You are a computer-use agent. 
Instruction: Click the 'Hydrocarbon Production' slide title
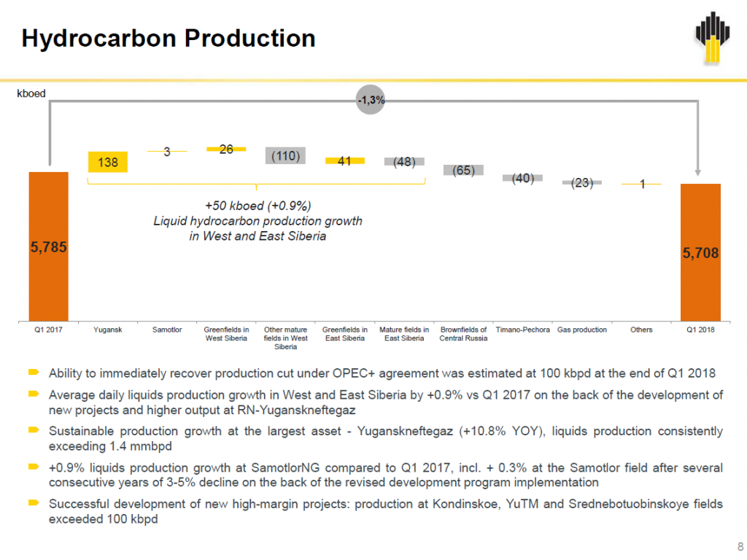click(x=169, y=39)
